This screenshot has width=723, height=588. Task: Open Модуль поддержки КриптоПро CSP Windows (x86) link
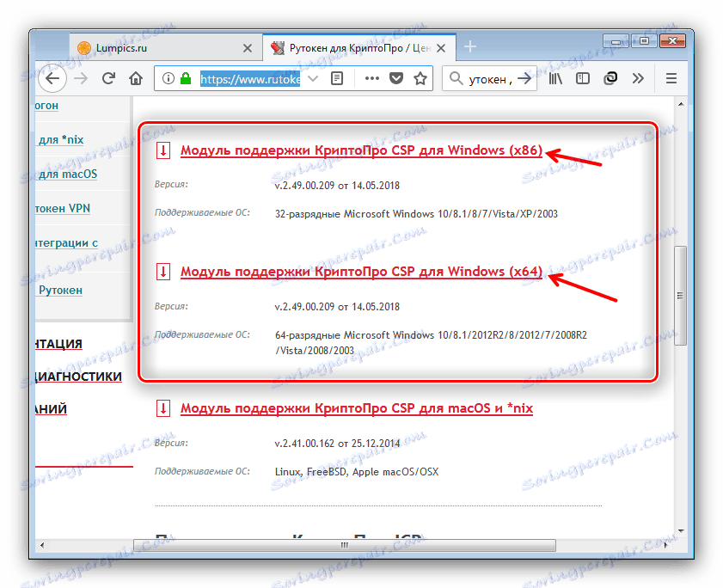pos(361,150)
